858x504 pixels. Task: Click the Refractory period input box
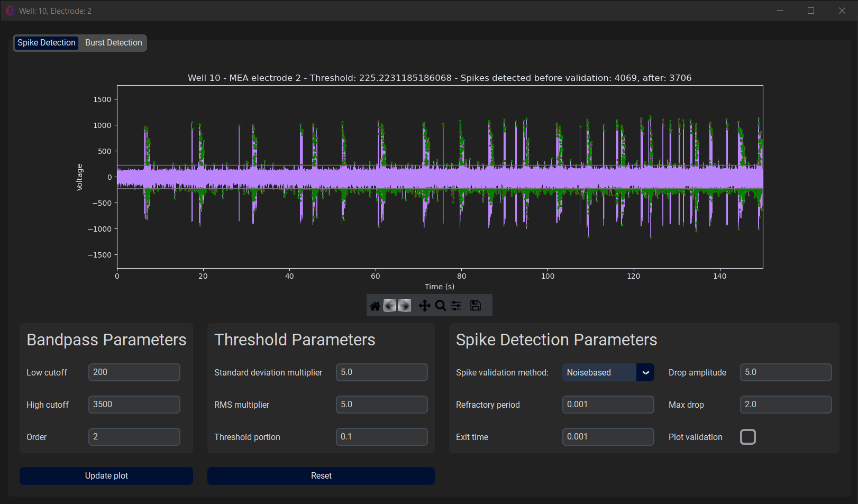(x=608, y=405)
